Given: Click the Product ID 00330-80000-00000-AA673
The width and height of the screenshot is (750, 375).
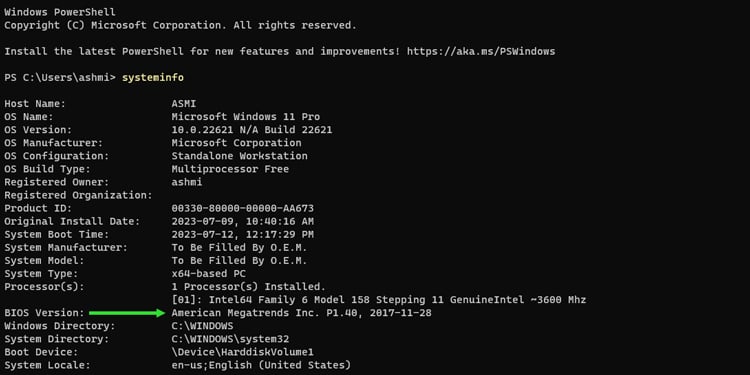Looking at the screenshot, I should point(243,209).
